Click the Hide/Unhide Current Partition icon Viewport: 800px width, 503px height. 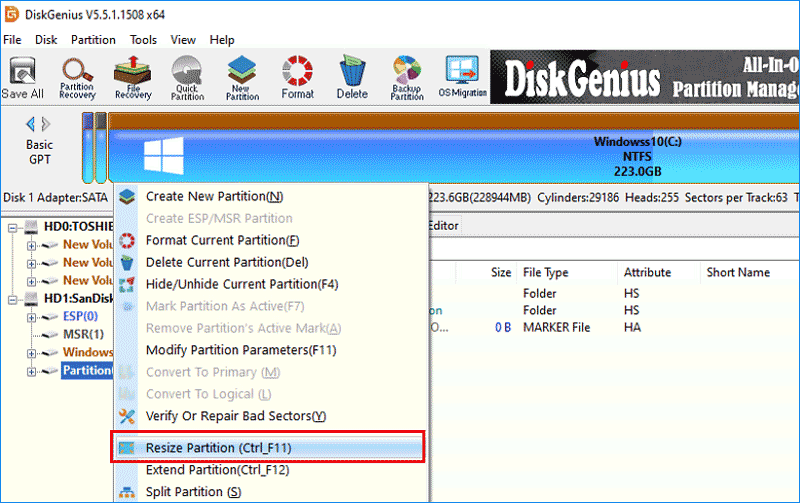pyautogui.click(x=127, y=285)
